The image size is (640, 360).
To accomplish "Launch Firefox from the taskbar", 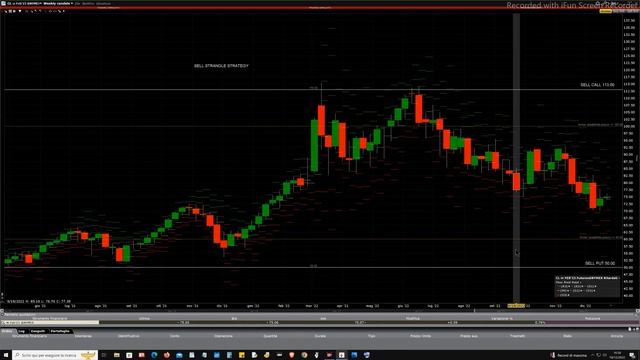I will click(167, 355).
